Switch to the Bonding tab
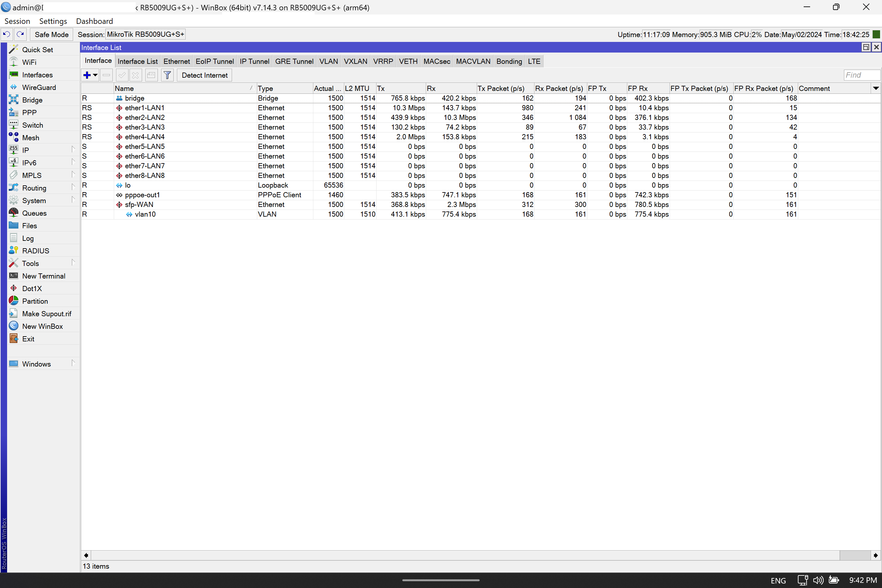 click(x=509, y=62)
